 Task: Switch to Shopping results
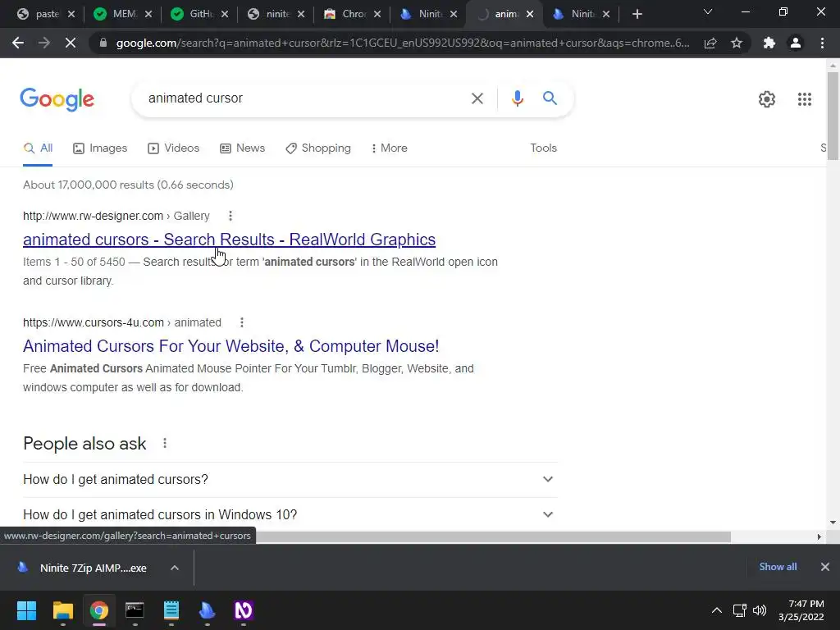pos(318,148)
